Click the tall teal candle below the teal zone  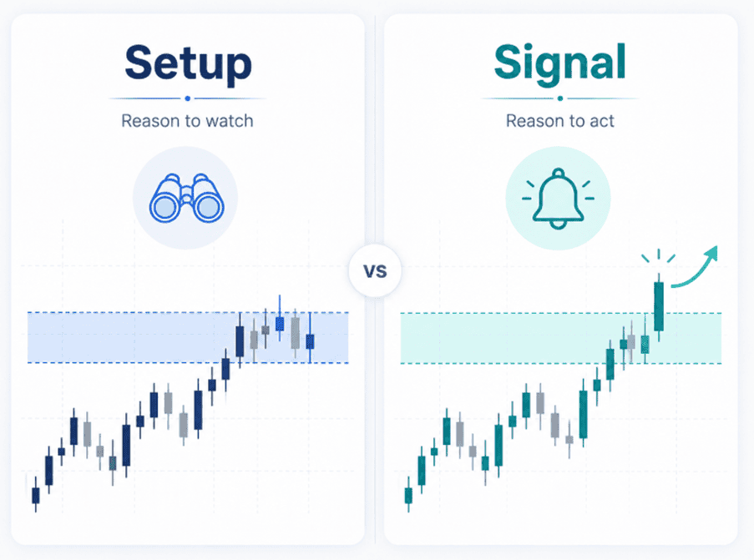[584, 413]
